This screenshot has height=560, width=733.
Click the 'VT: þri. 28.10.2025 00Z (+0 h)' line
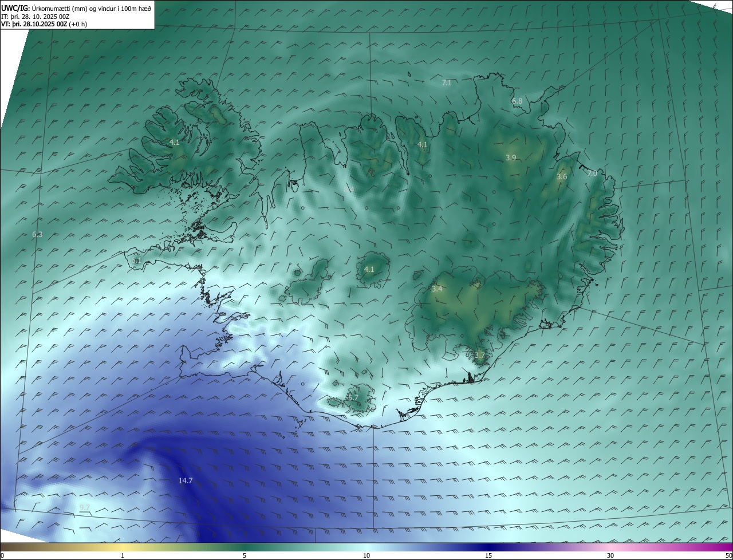coord(44,24)
